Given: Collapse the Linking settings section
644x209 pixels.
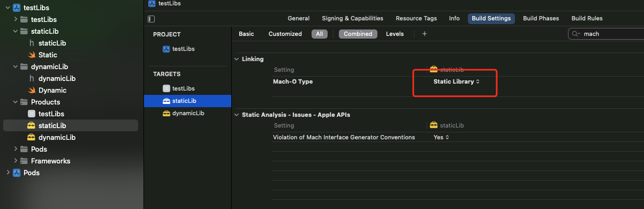Looking at the screenshot, I should point(237,59).
